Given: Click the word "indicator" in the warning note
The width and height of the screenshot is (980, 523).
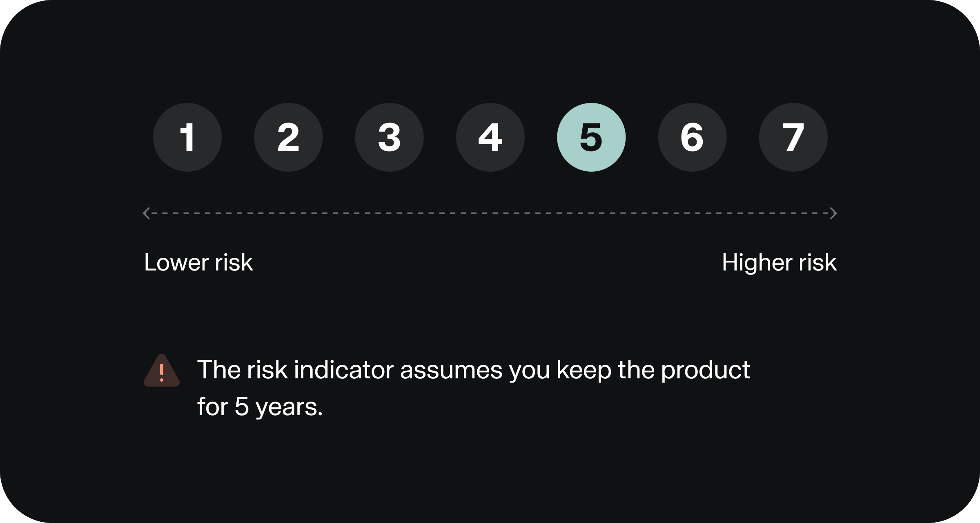Looking at the screenshot, I should click(x=344, y=370).
